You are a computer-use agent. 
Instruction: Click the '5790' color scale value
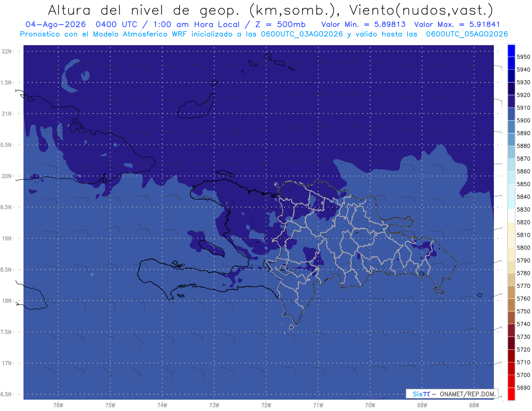[x=523, y=261]
